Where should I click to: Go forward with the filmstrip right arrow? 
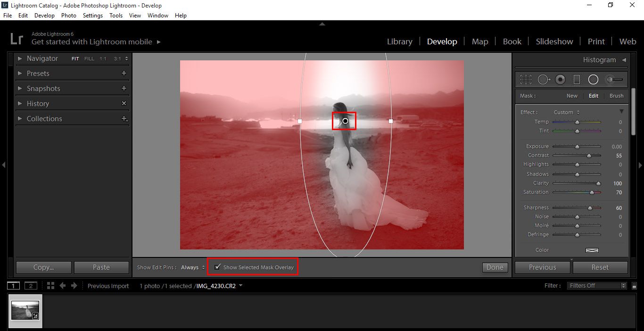74,285
